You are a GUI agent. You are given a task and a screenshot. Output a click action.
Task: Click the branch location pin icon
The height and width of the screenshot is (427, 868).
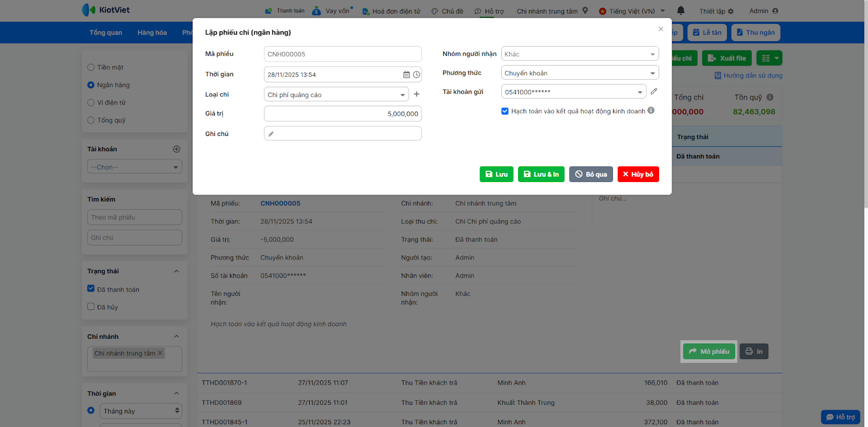pos(585,11)
